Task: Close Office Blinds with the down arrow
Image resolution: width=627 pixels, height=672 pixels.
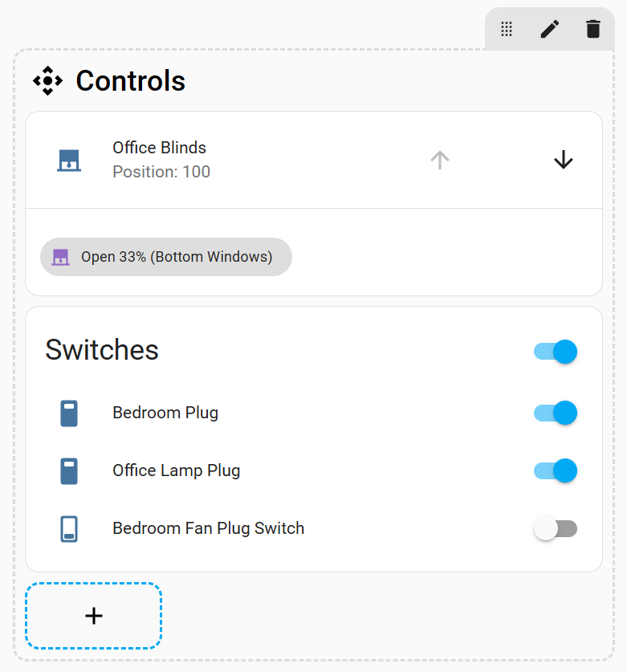Action: [x=564, y=160]
